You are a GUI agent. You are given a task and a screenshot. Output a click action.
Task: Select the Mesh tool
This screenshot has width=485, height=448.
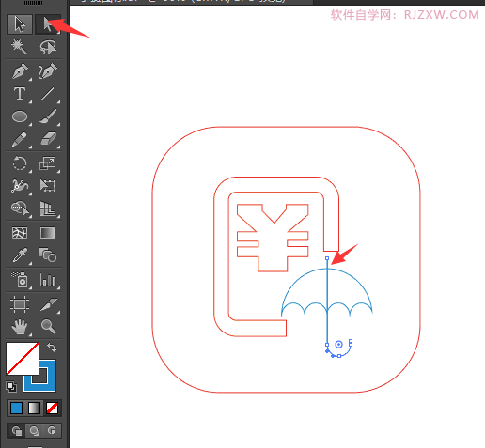click(x=20, y=233)
